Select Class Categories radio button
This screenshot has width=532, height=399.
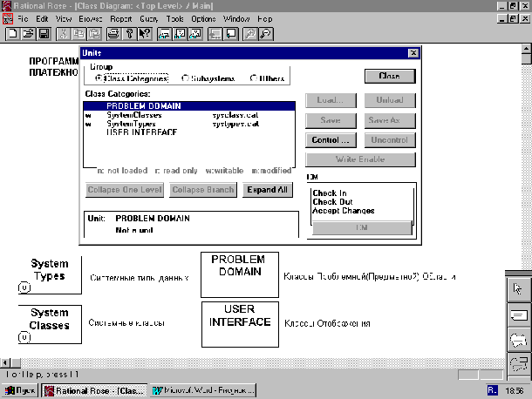98,78
